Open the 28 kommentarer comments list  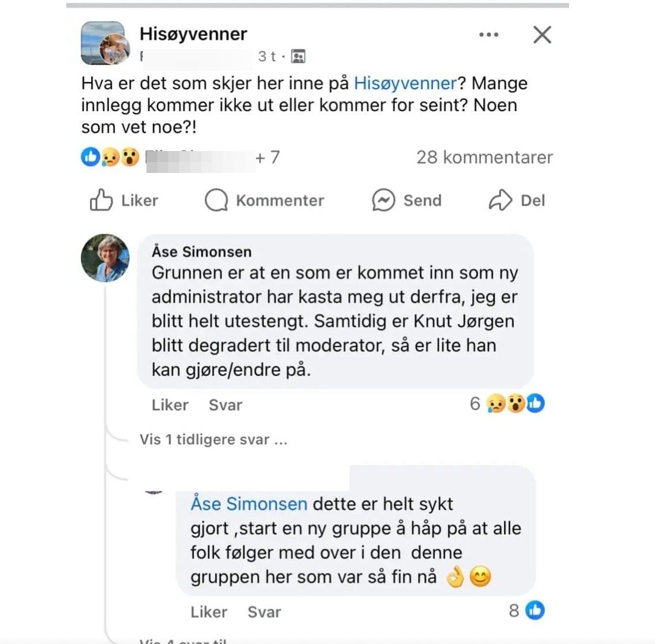click(x=484, y=157)
